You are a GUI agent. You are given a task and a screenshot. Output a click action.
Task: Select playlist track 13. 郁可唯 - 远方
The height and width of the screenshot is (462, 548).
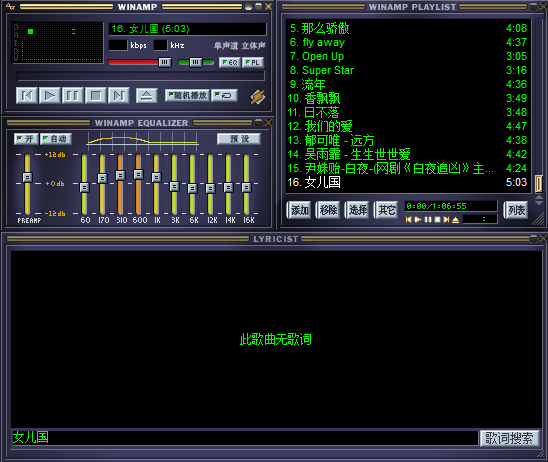tap(408, 140)
